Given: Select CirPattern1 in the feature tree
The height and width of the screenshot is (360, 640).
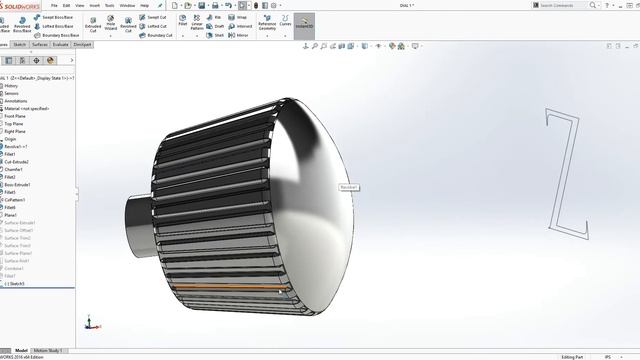Looking at the screenshot, I should [15, 200].
